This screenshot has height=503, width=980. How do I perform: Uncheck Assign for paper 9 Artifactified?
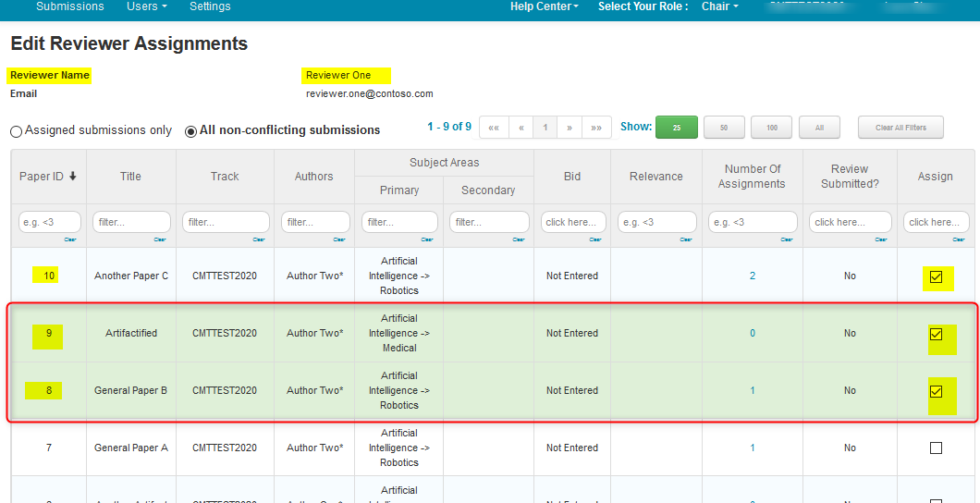click(x=936, y=335)
